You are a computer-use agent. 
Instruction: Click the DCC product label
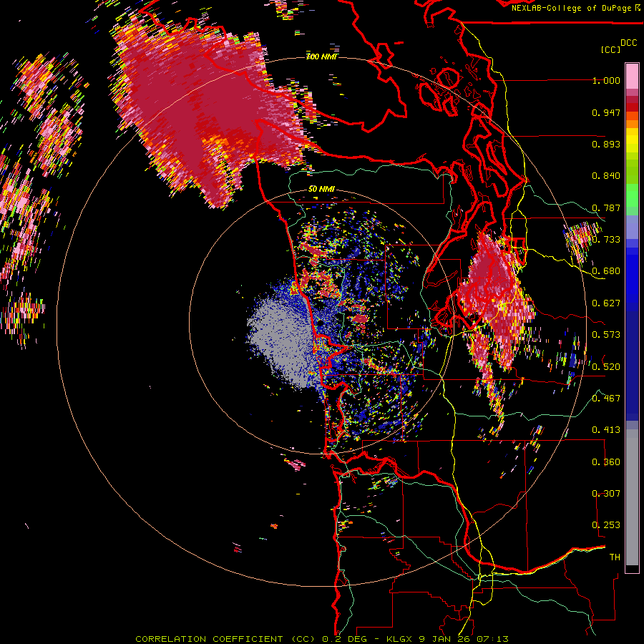628,43
